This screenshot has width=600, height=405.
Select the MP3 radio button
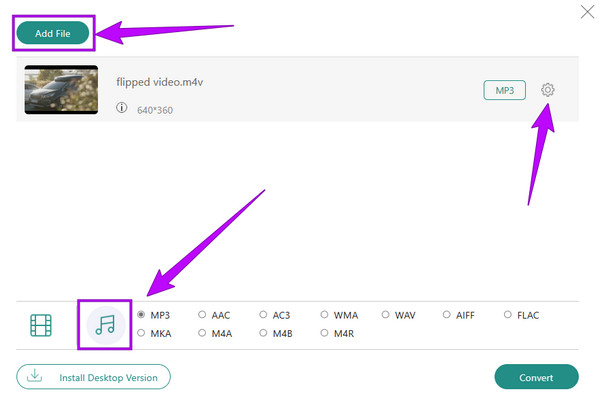pos(141,315)
